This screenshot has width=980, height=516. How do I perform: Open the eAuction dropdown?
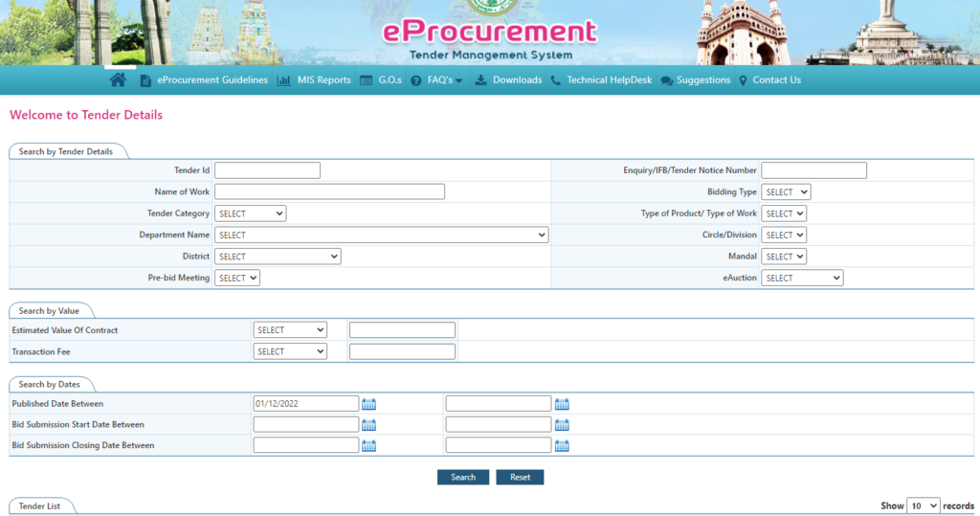[802, 279]
